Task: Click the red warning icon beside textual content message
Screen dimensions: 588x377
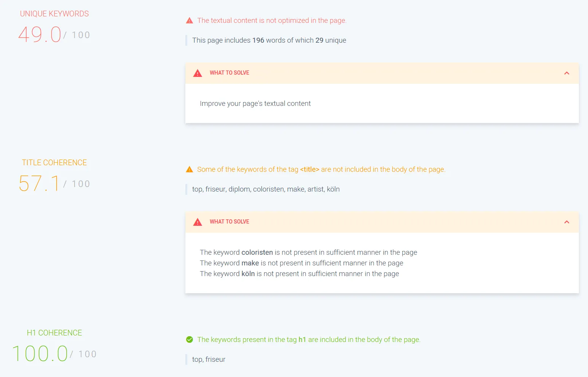Action: pyautogui.click(x=189, y=21)
